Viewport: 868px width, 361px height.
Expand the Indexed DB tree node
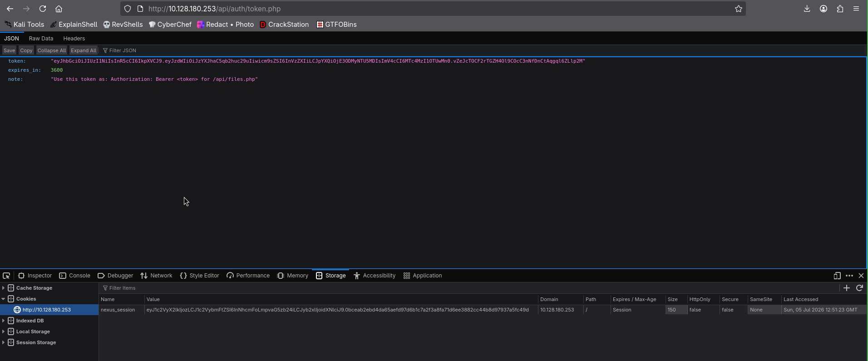click(4, 321)
